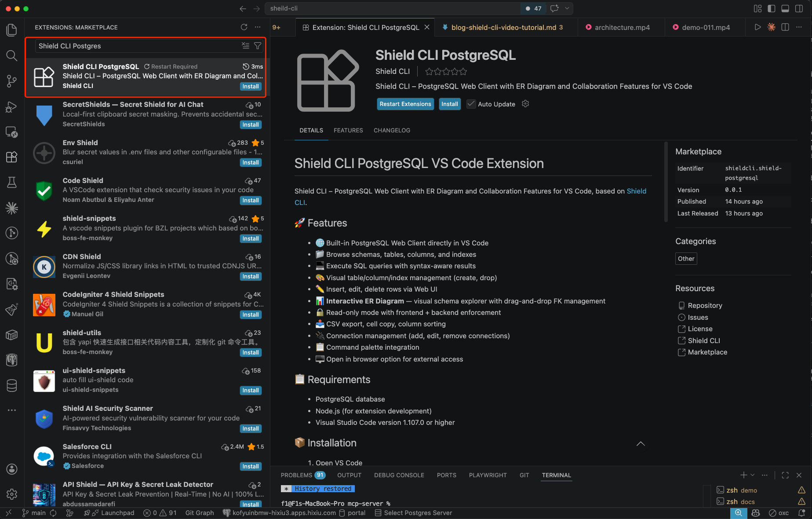Image resolution: width=812 pixels, height=519 pixels.
Task: Open the terminal launch profile dropdown
Action: pyautogui.click(x=752, y=475)
